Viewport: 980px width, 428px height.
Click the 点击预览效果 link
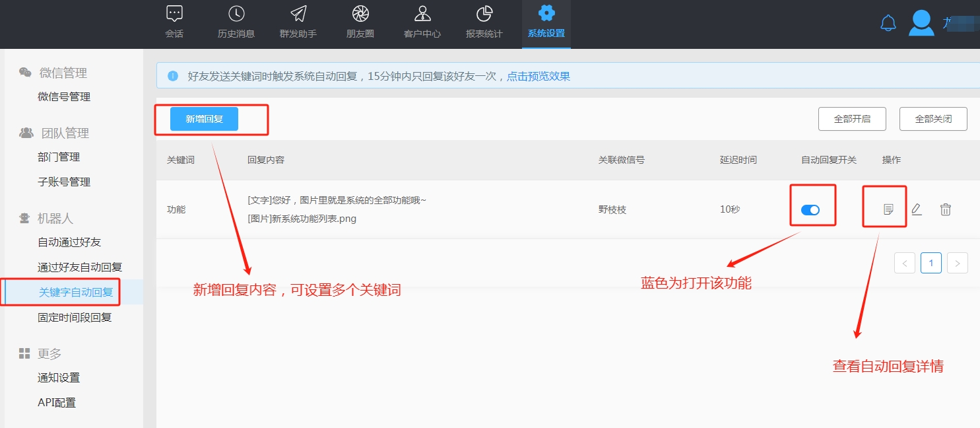pos(539,76)
